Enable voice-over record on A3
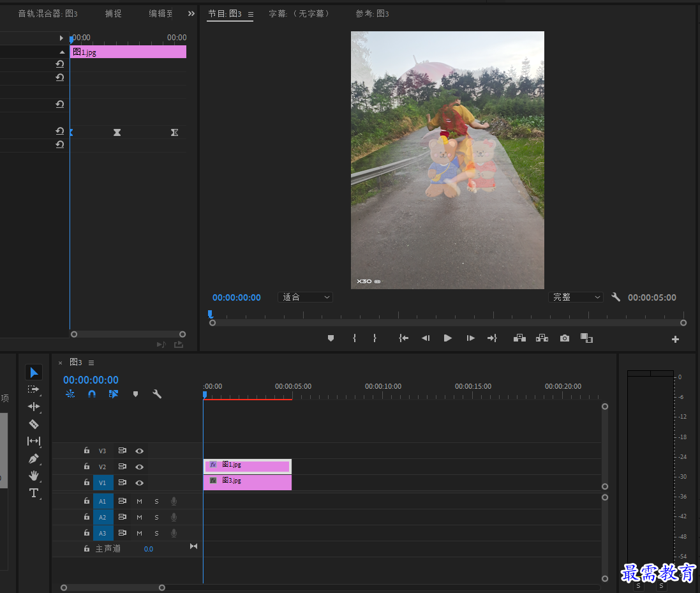Screen dimensions: 700x593 174,533
